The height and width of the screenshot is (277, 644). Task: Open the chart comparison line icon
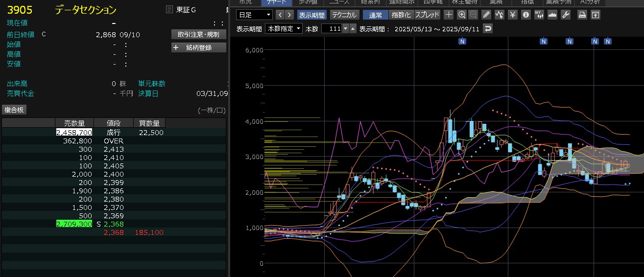(x=500, y=15)
